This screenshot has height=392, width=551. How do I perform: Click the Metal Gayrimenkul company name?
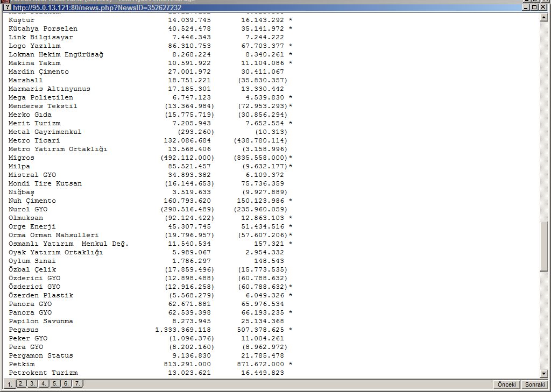click(45, 132)
